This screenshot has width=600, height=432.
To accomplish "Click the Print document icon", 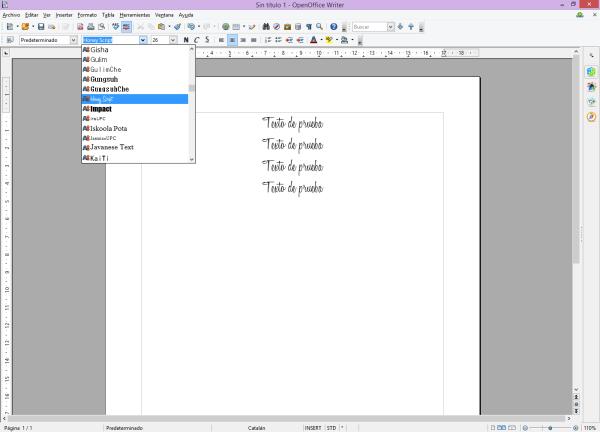I will coord(88,27).
